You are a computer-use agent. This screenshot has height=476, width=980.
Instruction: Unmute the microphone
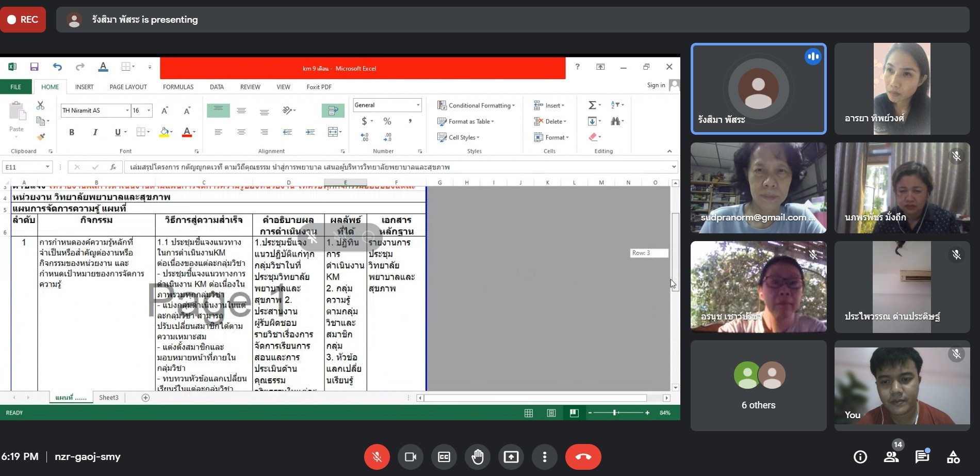[377, 457]
